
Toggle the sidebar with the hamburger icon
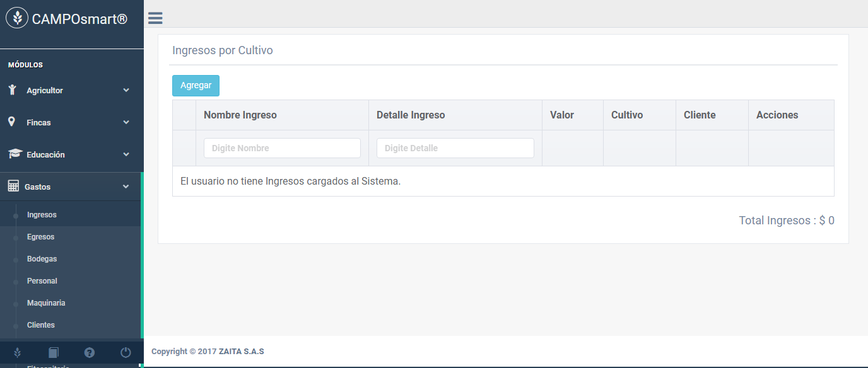point(155,18)
